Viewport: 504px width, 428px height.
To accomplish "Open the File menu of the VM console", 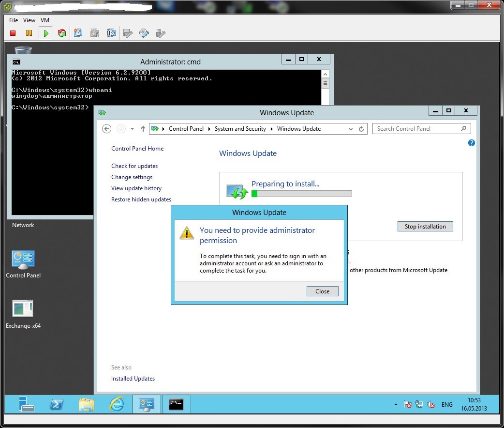I will coord(14,20).
